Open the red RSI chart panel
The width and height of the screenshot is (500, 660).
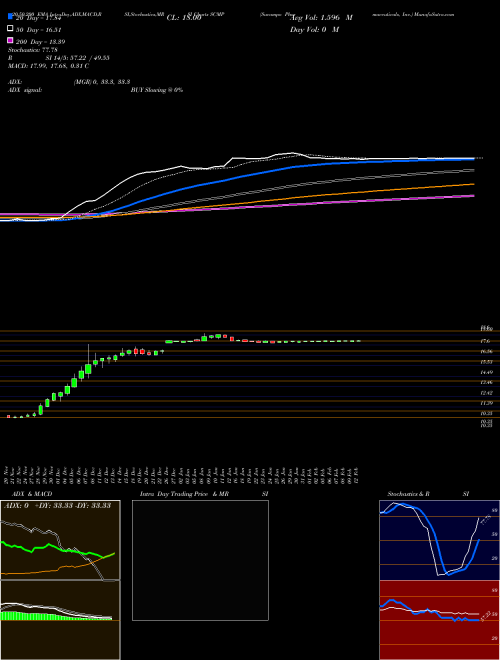point(439,620)
